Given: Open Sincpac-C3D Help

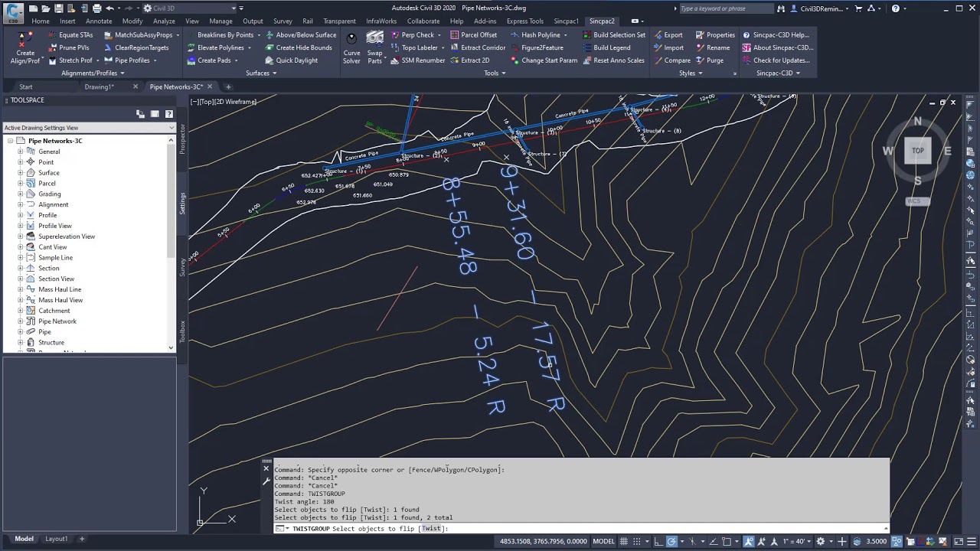Looking at the screenshot, I should point(775,35).
